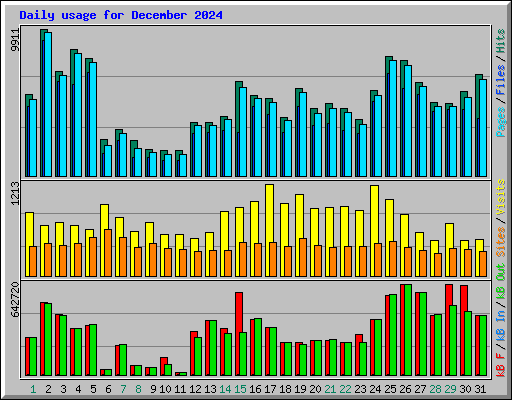Viewport: 512px width, 400px height.
Task: Click day label 6 on x-axis
Action: pyautogui.click(x=108, y=389)
